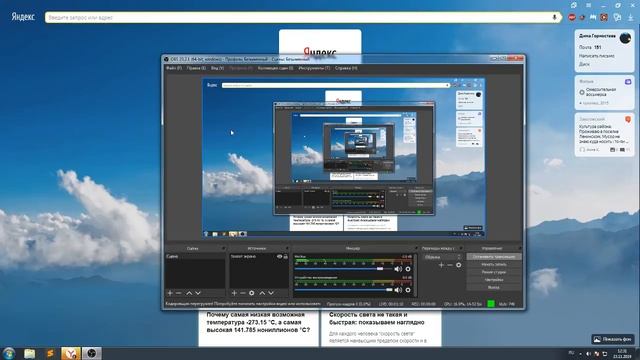This screenshot has height=360, width=640.
Task: Open source properties gear in Sources panel
Action: 251,293
